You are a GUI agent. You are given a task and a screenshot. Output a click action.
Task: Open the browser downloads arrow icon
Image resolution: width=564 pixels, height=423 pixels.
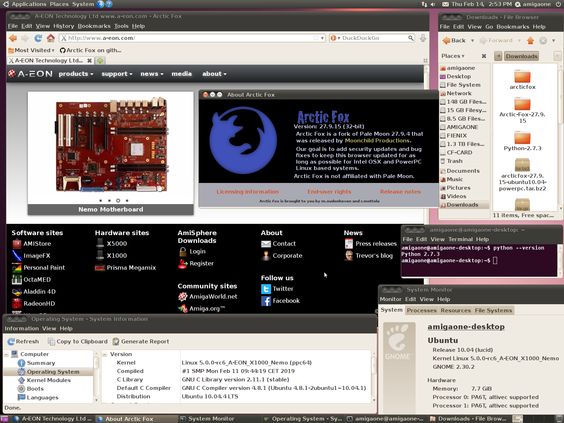[x=423, y=38]
